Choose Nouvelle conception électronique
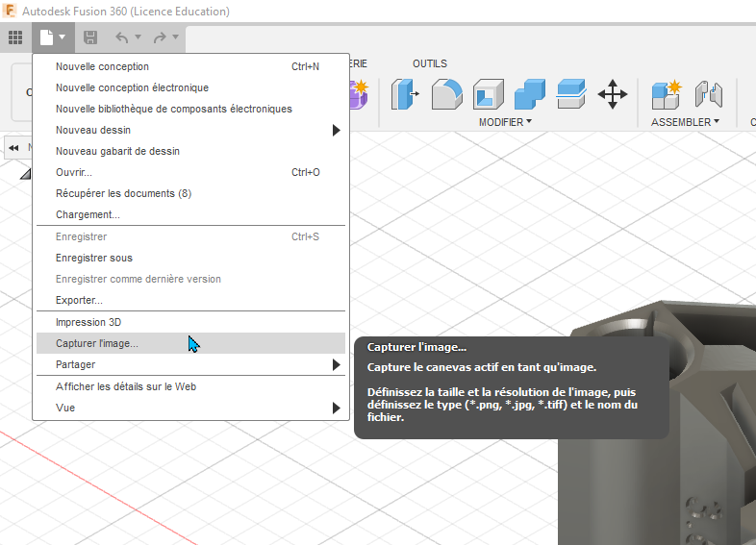This screenshot has width=756, height=545. tap(191, 87)
